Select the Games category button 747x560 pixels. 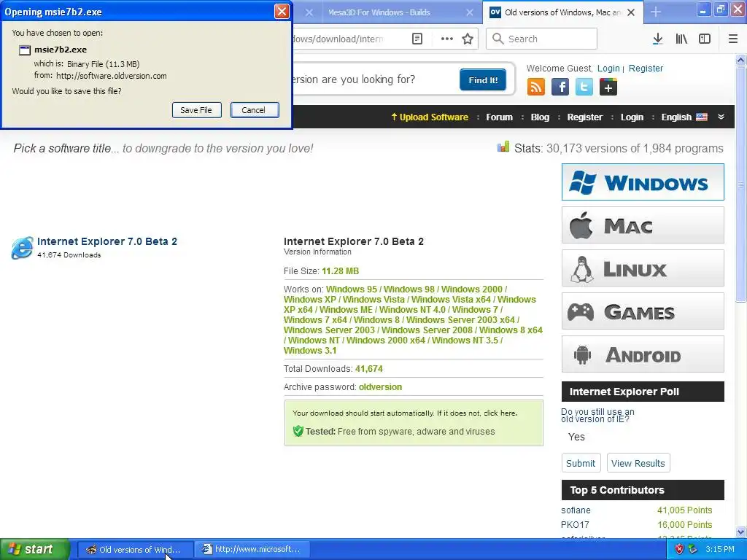(643, 311)
